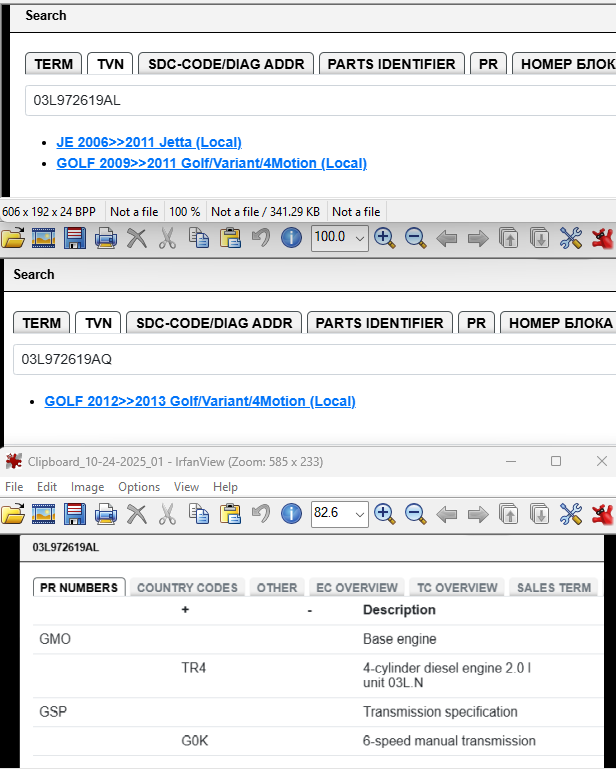The image size is (616, 769).
Task: Print icon in toolbar showing 100.0 zoom
Action: (x=106, y=238)
